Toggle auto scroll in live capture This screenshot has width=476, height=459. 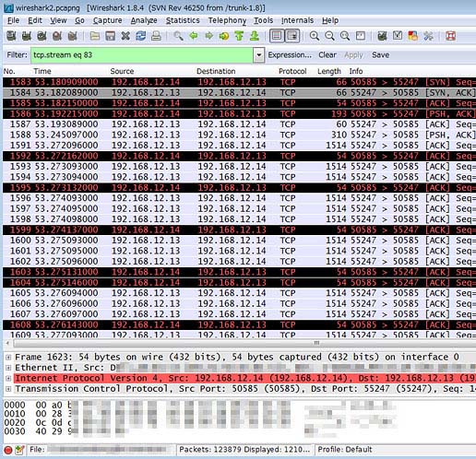pos(292,36)
